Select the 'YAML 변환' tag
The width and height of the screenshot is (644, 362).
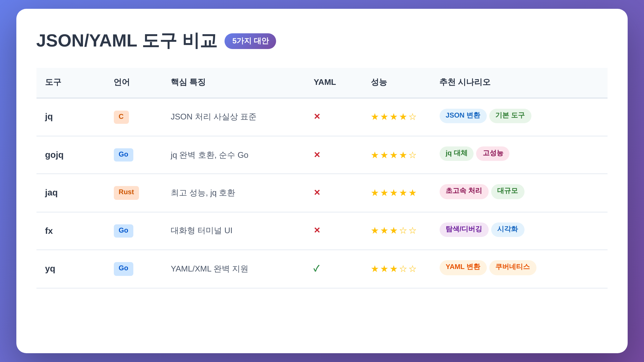coord(463,267)
